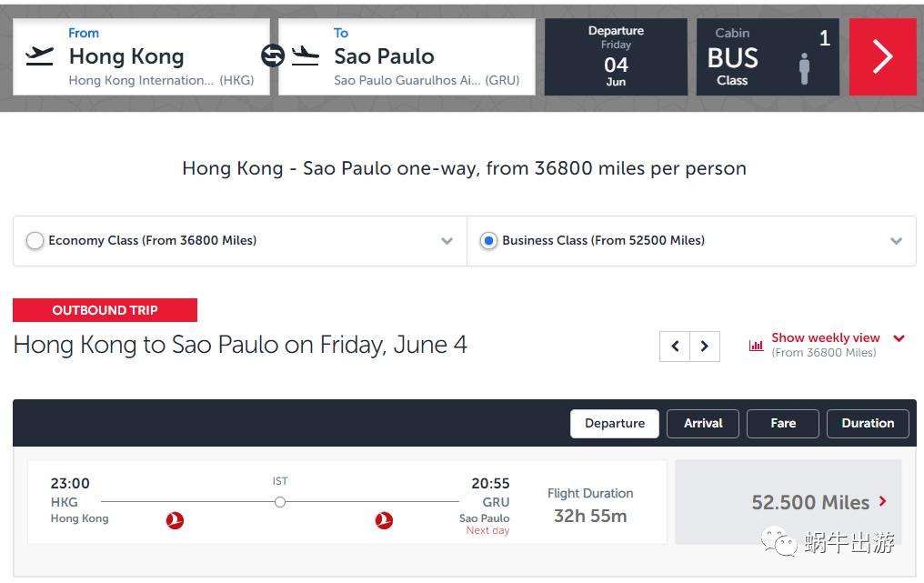924x583 pixels.
Task: Sort flights by Duration
Action: click(x=868, y=424)
